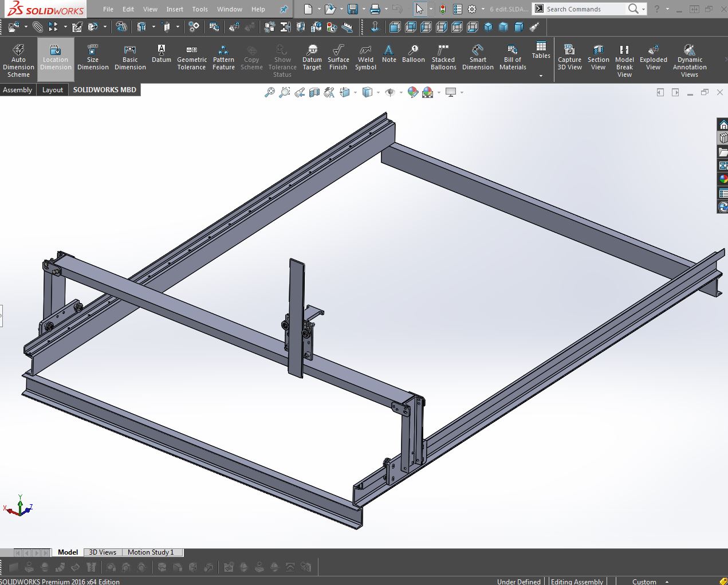Expand the Options gear dropdown arrow
This screenshot has width=728, height=585.
pos(483,9)
